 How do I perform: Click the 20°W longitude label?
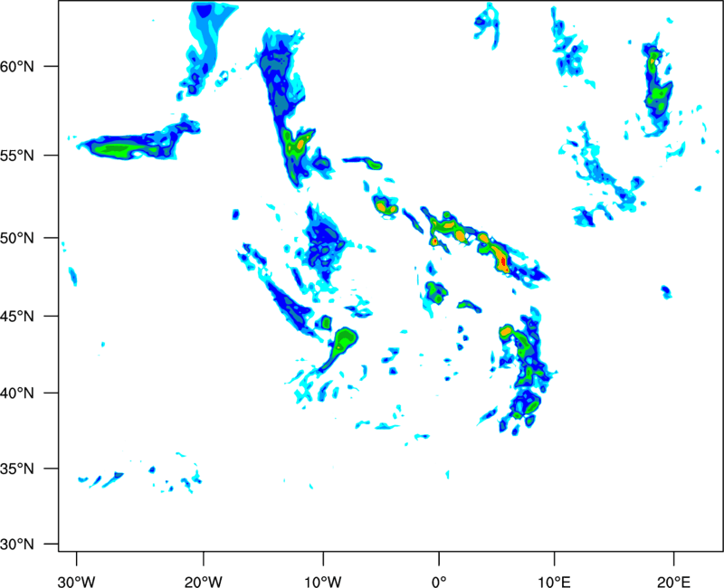click(x=203, y=582)
